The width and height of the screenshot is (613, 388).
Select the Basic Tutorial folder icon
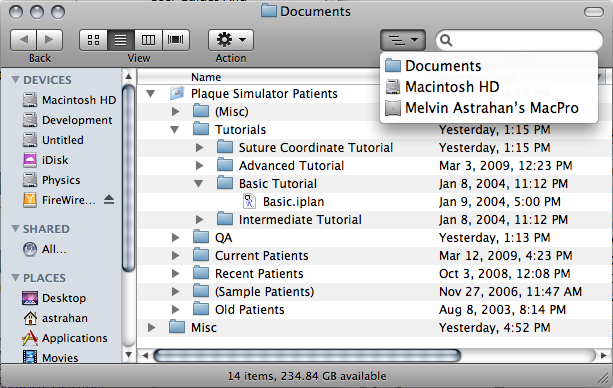[x=225, y=183]
